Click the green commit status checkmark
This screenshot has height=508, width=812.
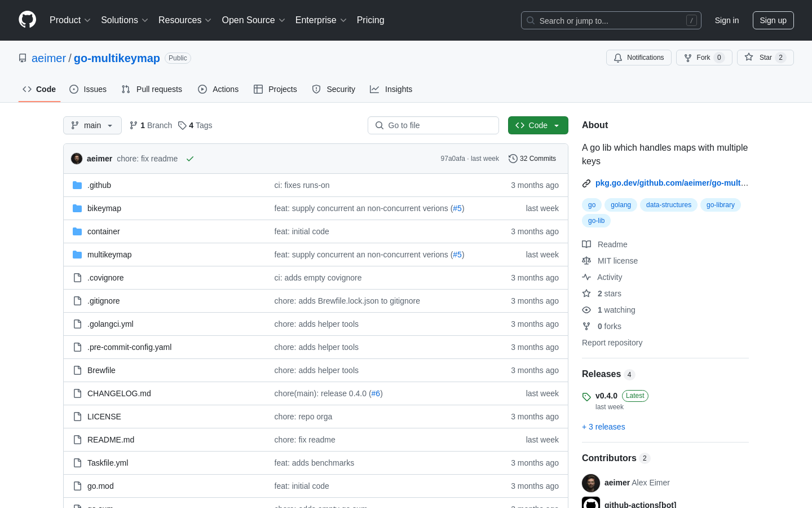coord(190,159)
